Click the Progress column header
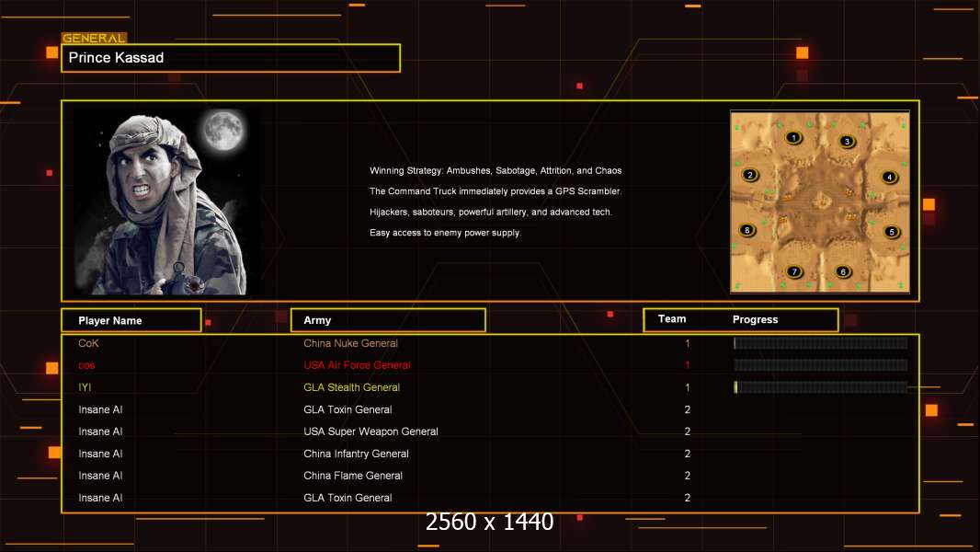Image resolution: width=980 pixels, height=552 pixels. (755, 319)
